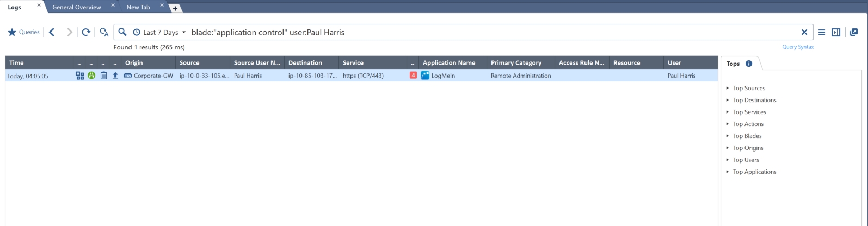Open the hamburger options menu icon
This screenshot has width=868, height=226.
pos(822,33)
